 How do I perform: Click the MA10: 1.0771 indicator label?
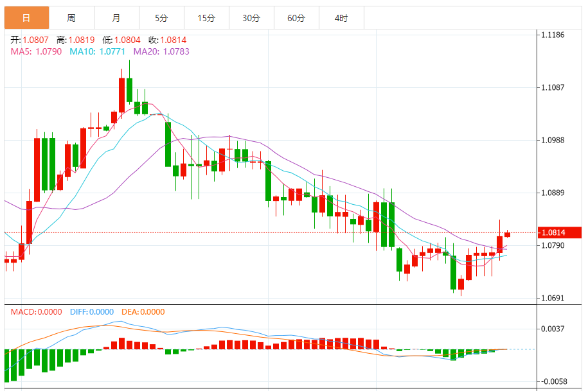(98, 51)
